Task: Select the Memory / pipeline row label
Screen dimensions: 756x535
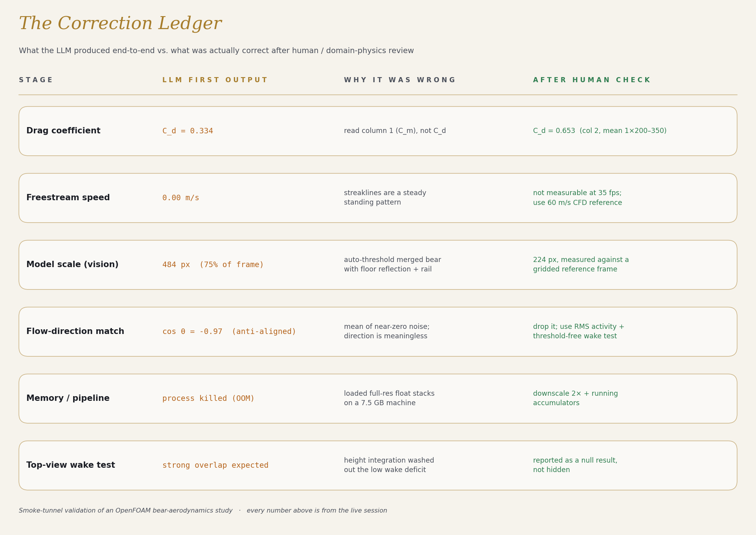Action: [x=68, y=398]
